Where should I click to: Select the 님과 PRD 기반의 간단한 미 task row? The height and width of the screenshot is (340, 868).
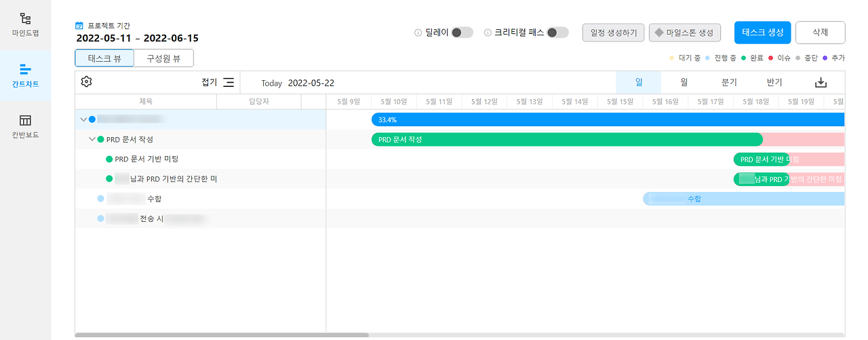[x=201, y=179]
